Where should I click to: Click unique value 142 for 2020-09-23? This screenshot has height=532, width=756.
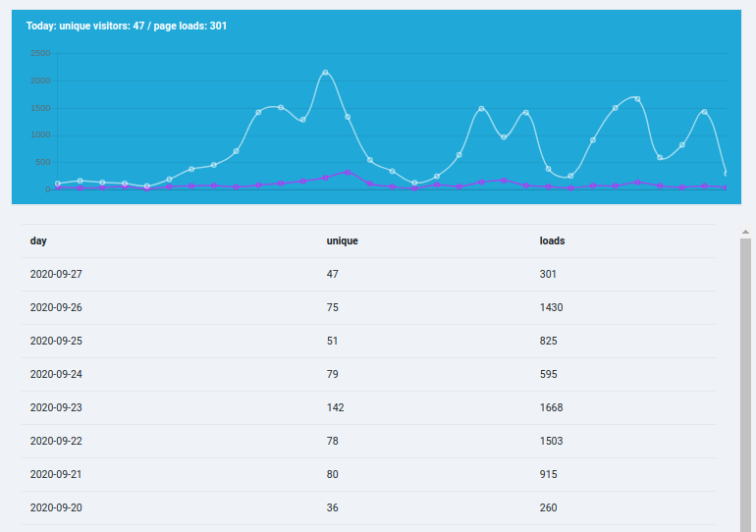click(335, 407)
